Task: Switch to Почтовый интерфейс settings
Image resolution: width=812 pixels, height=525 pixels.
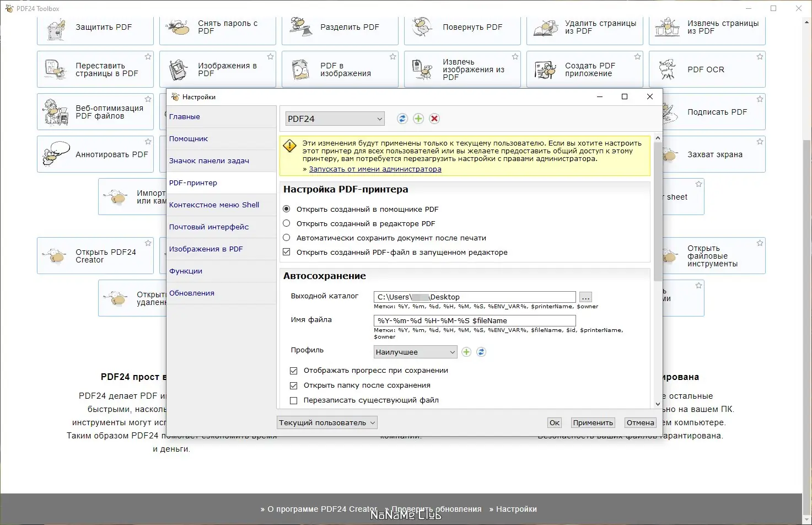Action: tap(221, 227)
